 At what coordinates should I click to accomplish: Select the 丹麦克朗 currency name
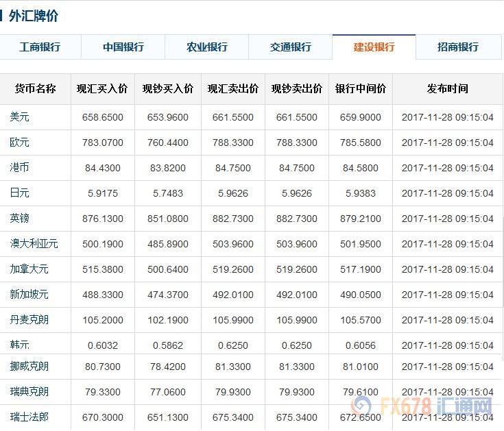[29, 319]
